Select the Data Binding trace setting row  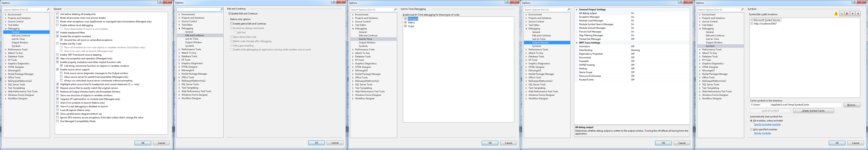[x=586, y=50]
